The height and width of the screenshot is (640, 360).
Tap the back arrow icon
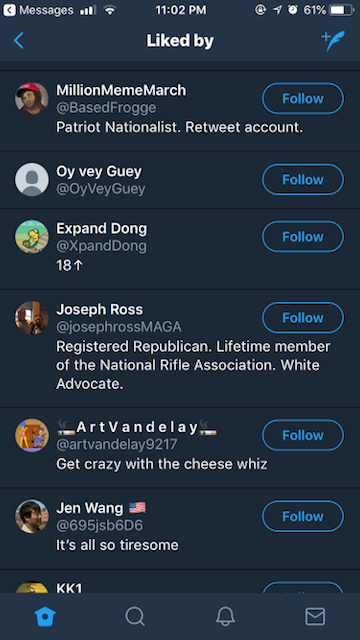point(18,41)
